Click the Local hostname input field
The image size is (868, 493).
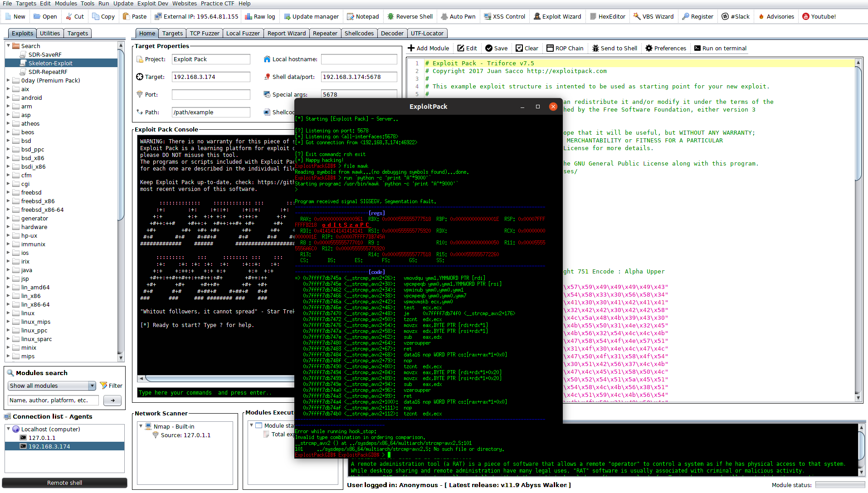pyautogui.click(x=359, y=59)
